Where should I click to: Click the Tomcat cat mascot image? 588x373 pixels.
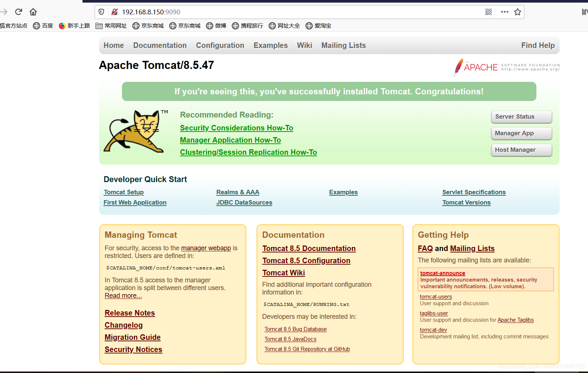click(x=135, y=131)
